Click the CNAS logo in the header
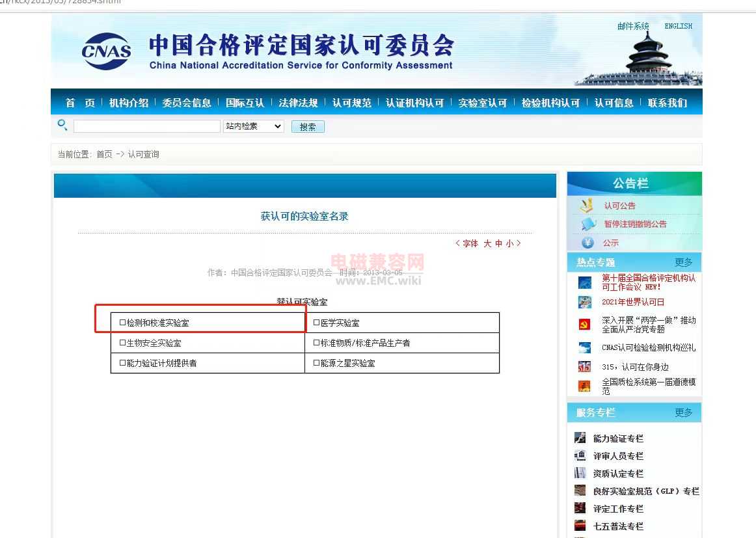 click(x=107, y=51)
